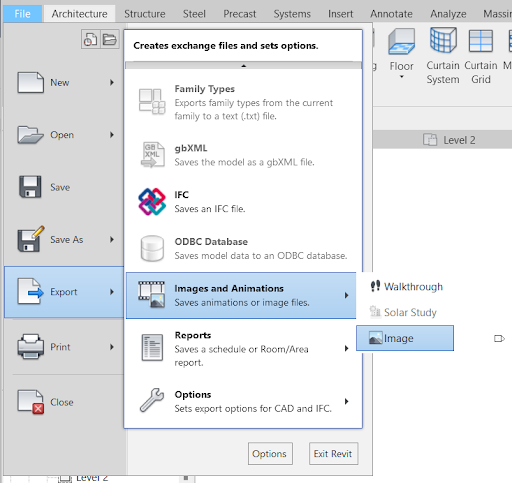The height and width of the screenshot is (483, 512).
Task: Select the Floor tool icon
Action: (401, 41)
